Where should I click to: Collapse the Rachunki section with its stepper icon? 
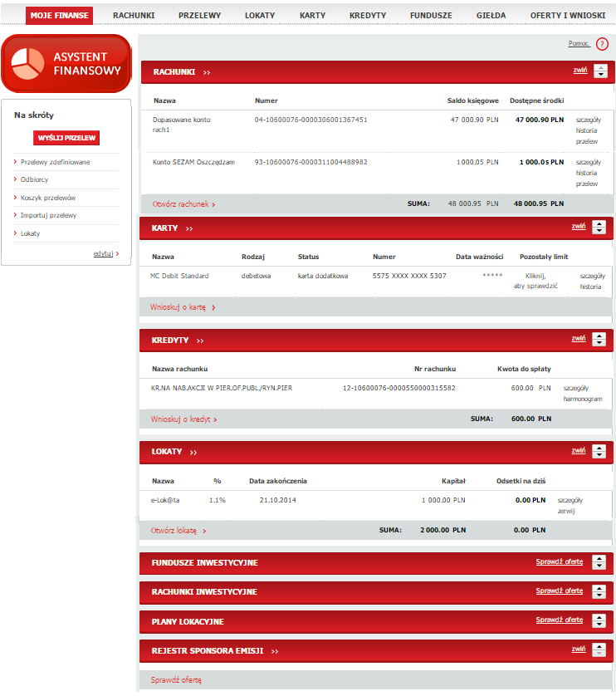click(600, 71)
